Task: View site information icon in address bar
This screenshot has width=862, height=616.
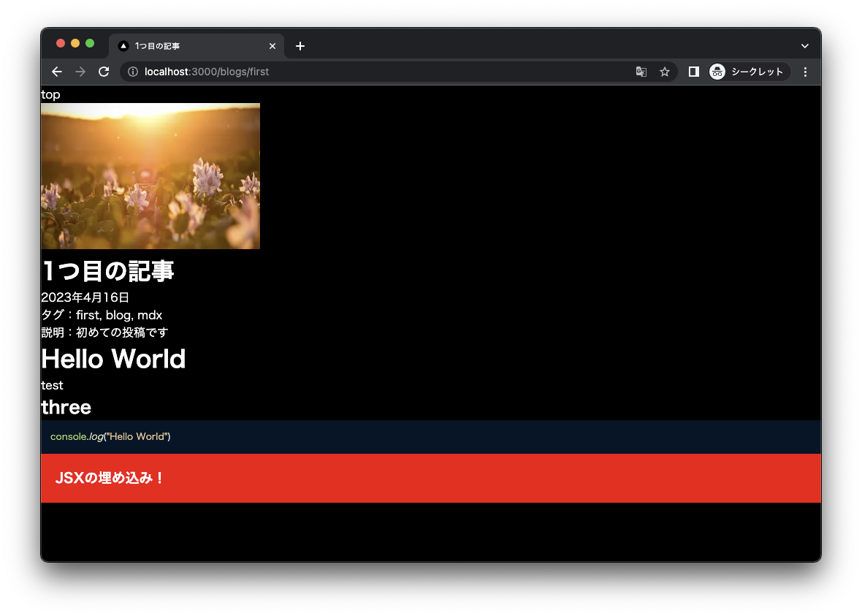Action: click(132, 72)
